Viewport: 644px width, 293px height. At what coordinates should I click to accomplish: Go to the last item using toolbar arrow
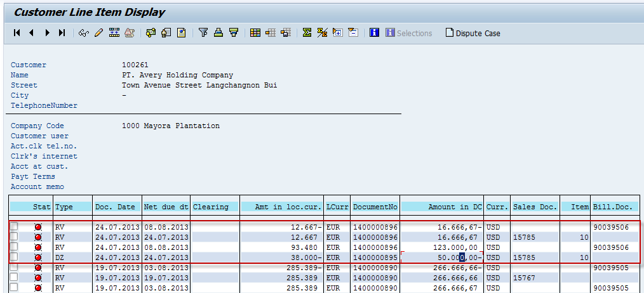tap(62, 33)
